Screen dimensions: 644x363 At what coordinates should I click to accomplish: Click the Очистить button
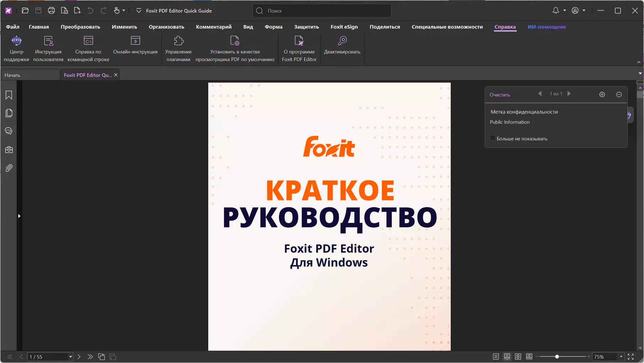(x=500, y=95)
